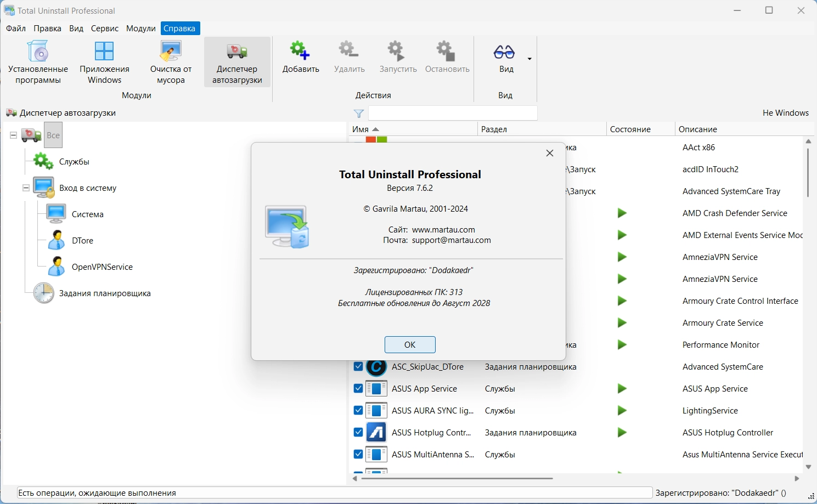Click the running-state arrow for LightingService
This screenshot has width=817, height=504.
[622, 411]
